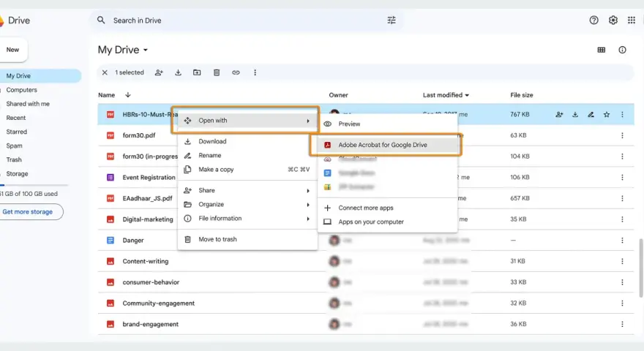
Task: Open the Help question mark icon
Action: pos(594,20)
